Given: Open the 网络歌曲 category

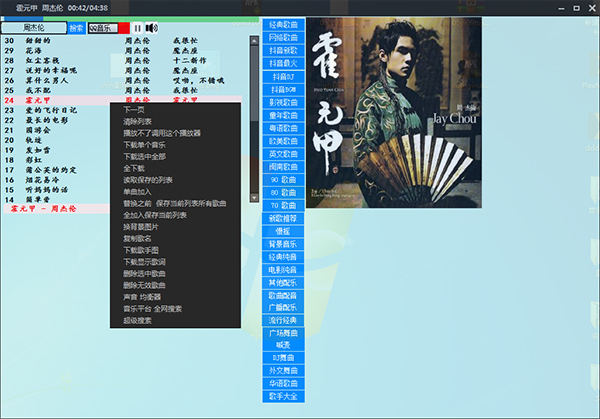Looking at the screenshot, I should click(283, 37).
